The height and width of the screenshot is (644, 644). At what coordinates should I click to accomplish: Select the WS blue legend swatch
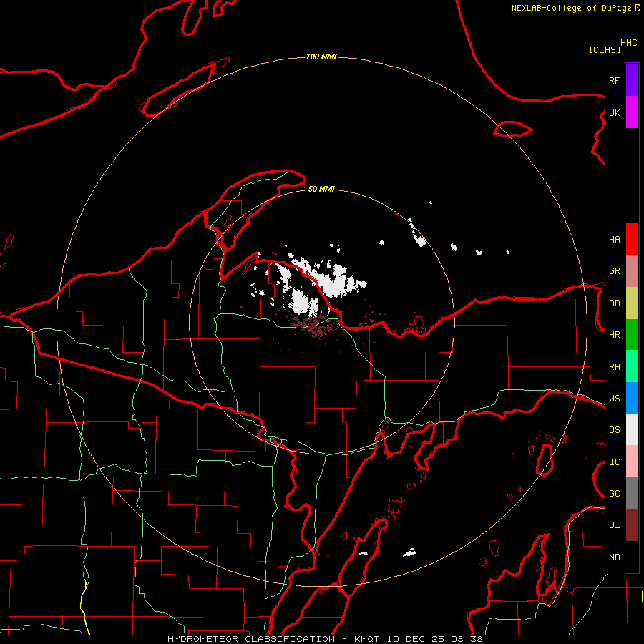pyautogui.click(x=632, y=398)
